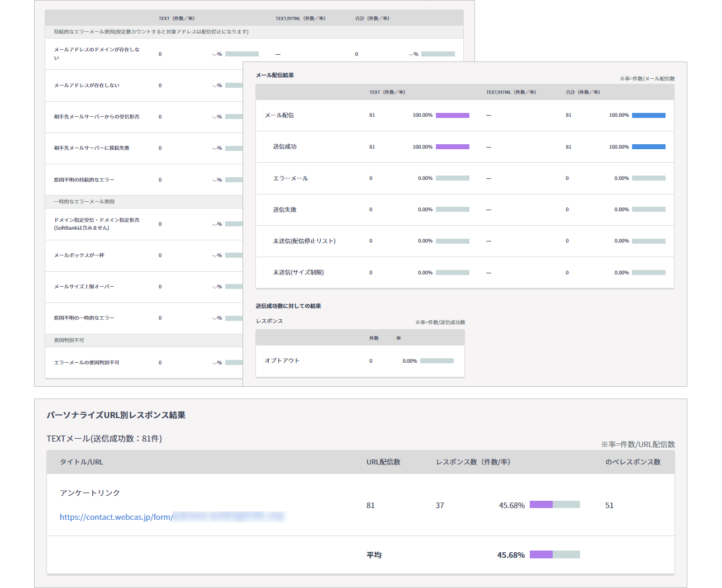Click 相手先メールサーバーからの受信拒否 row label
The height and width of the screenshot is (588, 722).
tap(96, 117)
